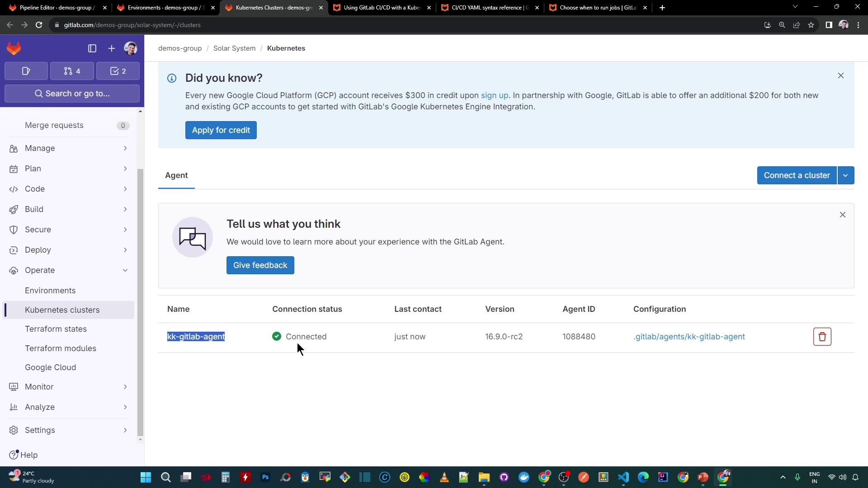
Task: Click the Search or go to field
Action: point(72,94)
